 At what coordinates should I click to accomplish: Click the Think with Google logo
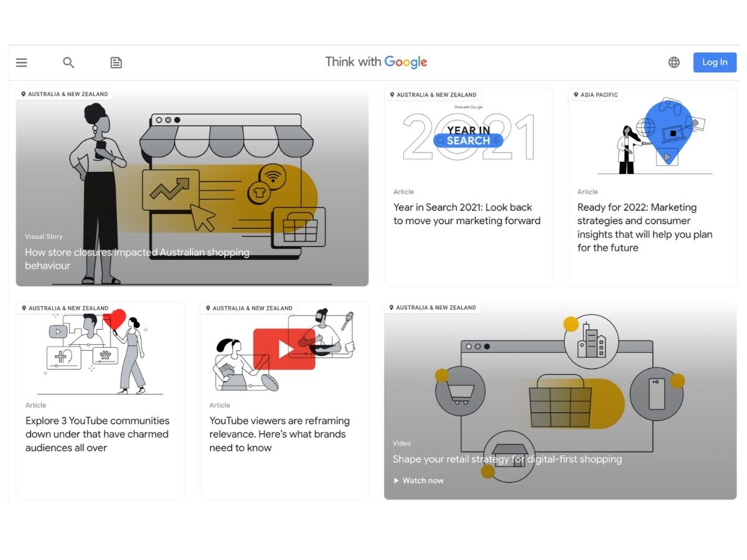tap(376, 62)
